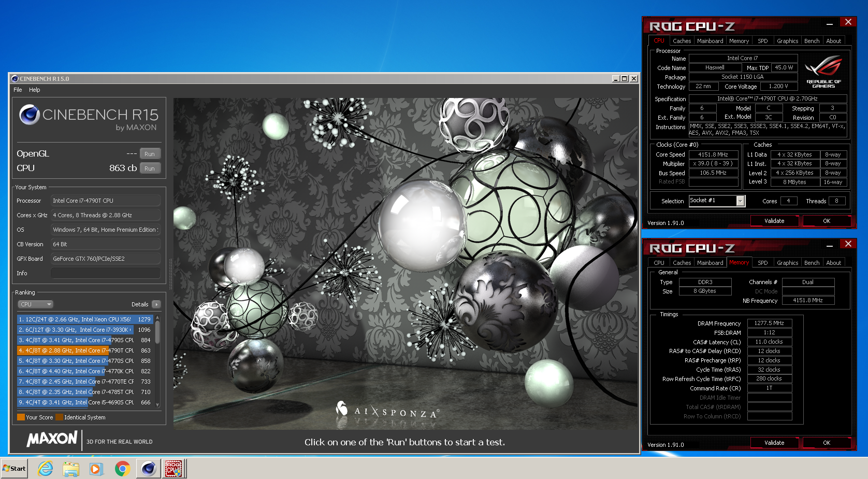
Task: Click the Core Speed 4151.8 MHz value
Action: pyautogui.click(x=713, y=154)
